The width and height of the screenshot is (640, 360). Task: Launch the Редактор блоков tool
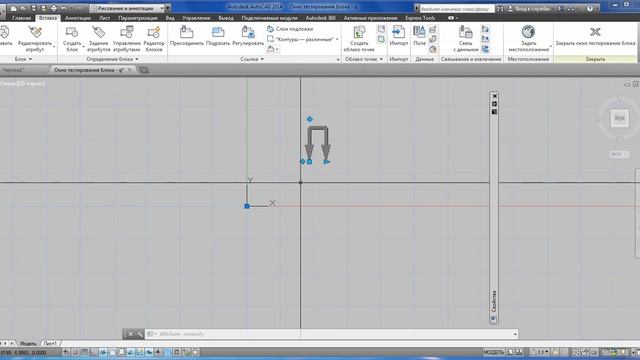(154, 39)
